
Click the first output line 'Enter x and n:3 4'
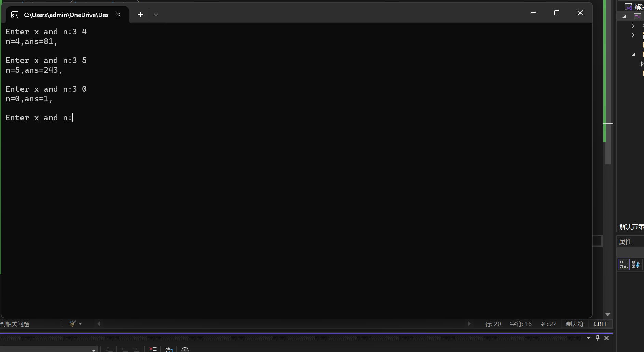(x=46, y=32)
